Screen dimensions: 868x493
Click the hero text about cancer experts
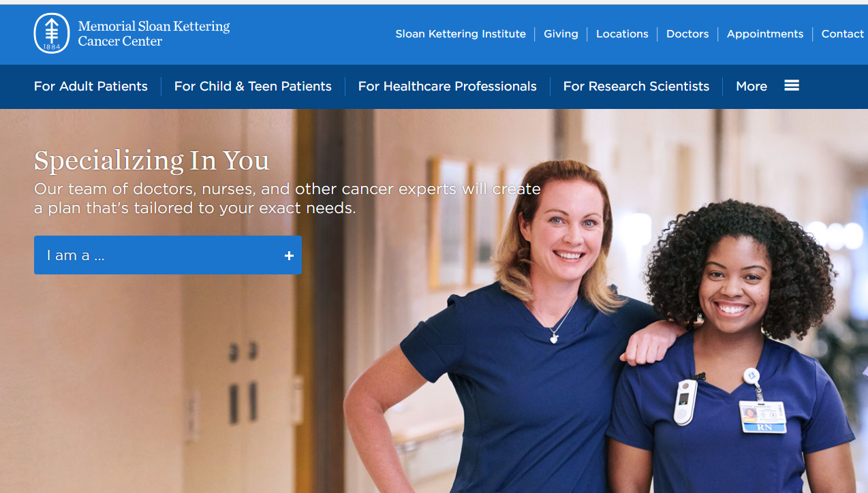point(288,198)
